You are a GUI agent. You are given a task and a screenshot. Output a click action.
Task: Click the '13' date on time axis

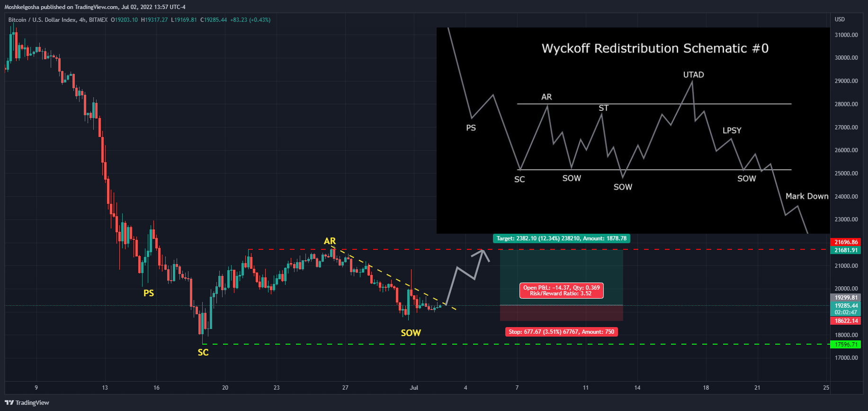coord(105,388)
